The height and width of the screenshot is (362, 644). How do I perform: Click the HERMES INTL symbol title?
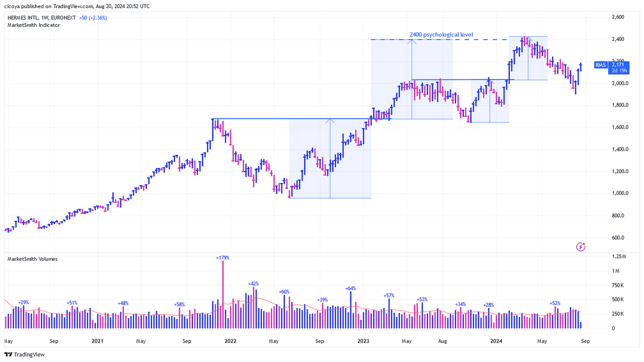coord(25,18)
